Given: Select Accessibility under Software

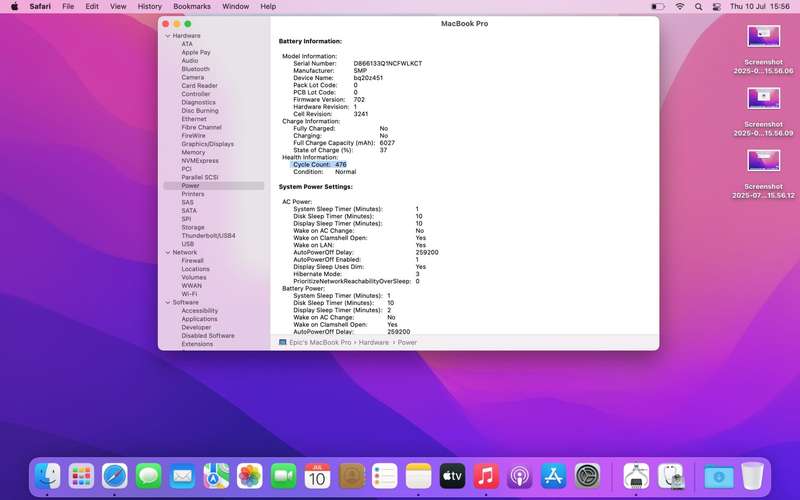Looking at the screenshot, I should (x=199, y=310).
